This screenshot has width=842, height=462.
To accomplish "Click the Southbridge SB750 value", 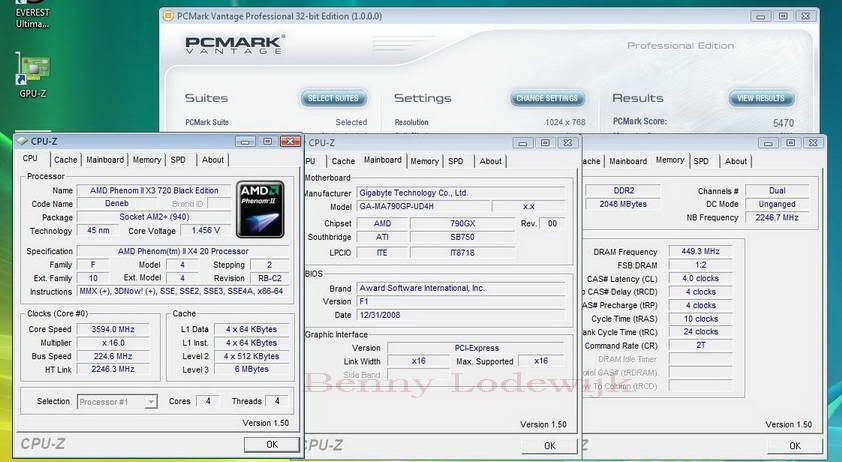I will (x=462, y=237).
